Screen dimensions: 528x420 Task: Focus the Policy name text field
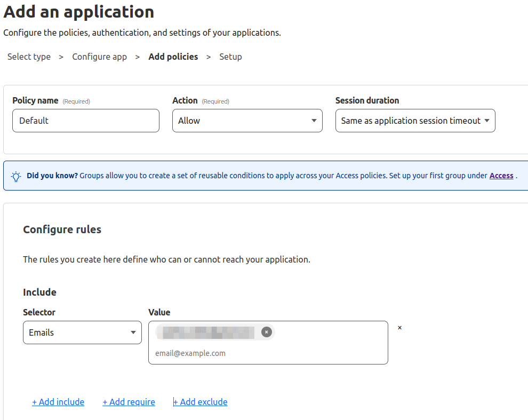pyautogui.click(x=85, y=121)
